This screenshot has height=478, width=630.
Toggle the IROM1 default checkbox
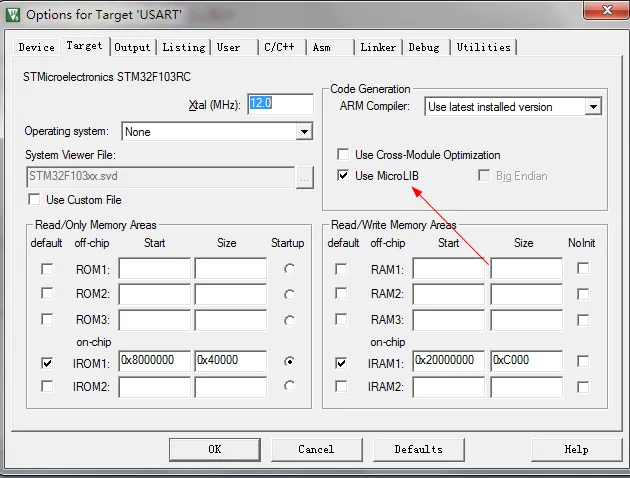(x=47, y=363)
